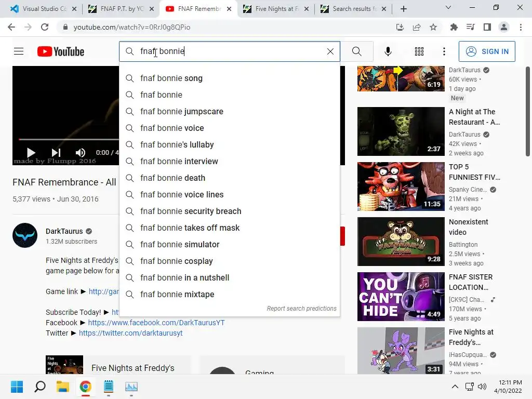Toggle the Chrome side panel
The width and height of the screenshot is (532, 399).
[x=487, y=27]
